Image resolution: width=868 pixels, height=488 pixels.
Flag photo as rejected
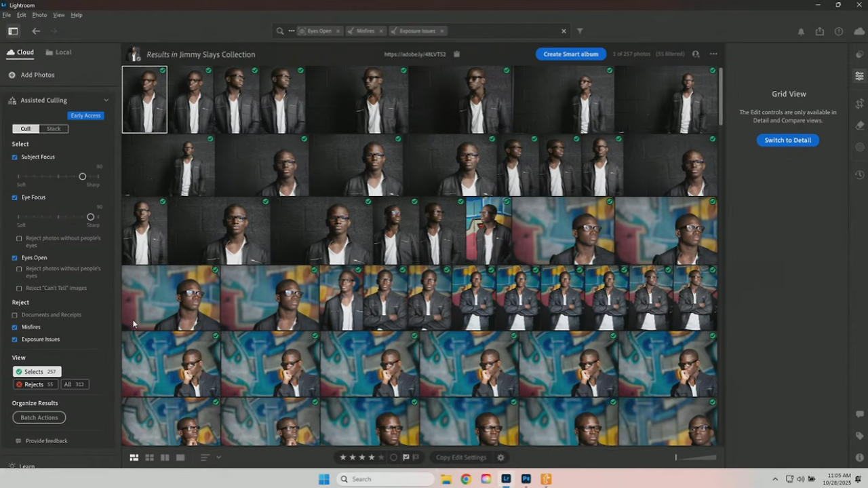pos(416,457)
